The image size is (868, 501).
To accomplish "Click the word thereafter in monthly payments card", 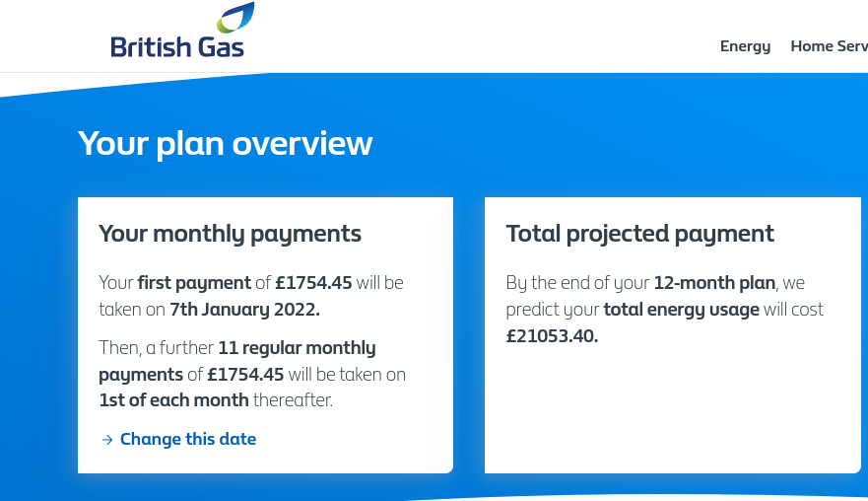I will 293,400.
